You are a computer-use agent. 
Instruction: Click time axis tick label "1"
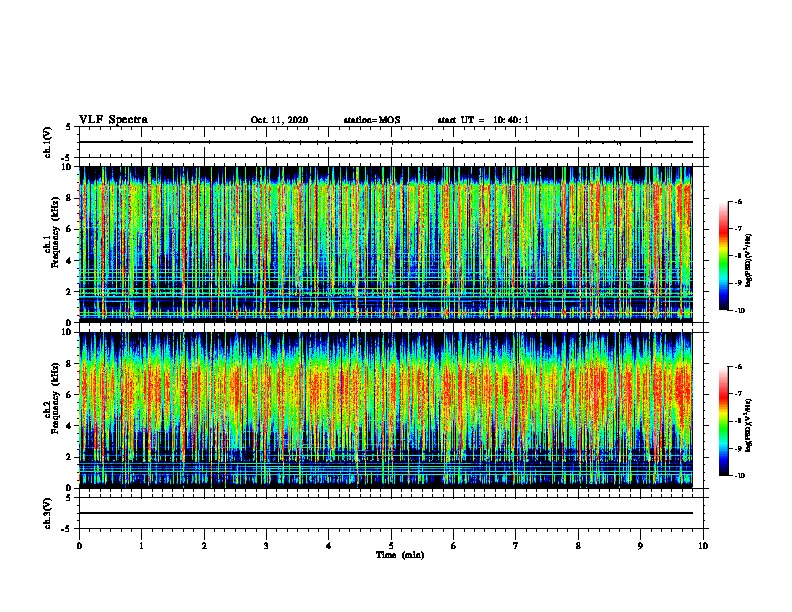[141, 546]
